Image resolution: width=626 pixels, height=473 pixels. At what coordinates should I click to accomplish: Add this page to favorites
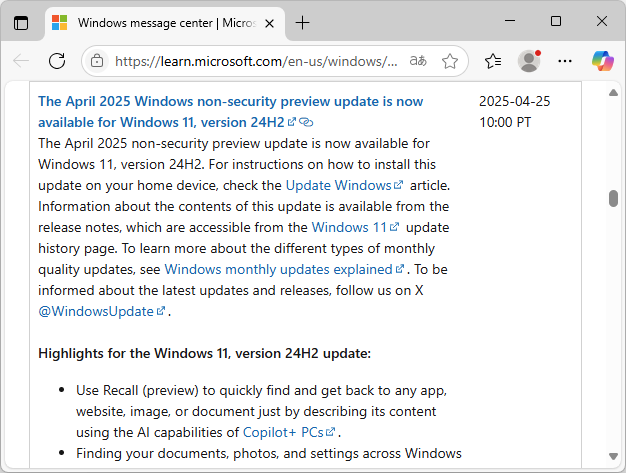click(x=450, y=61)
